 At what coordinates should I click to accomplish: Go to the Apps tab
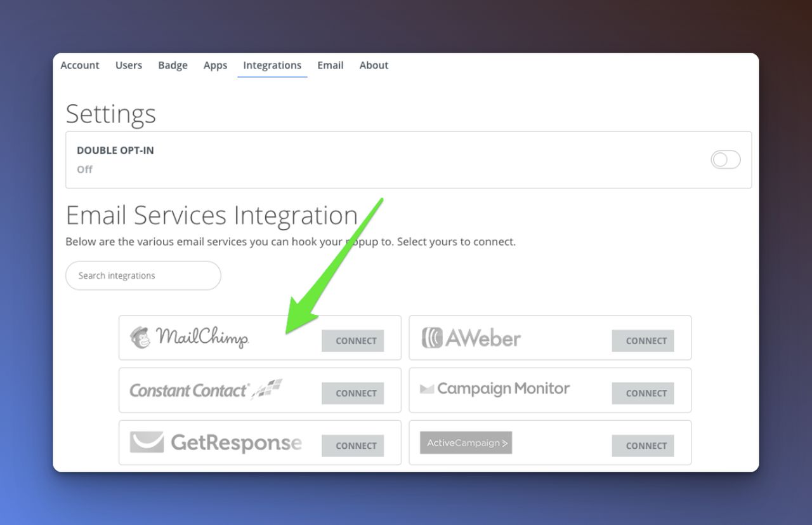[x=215, y=65]
